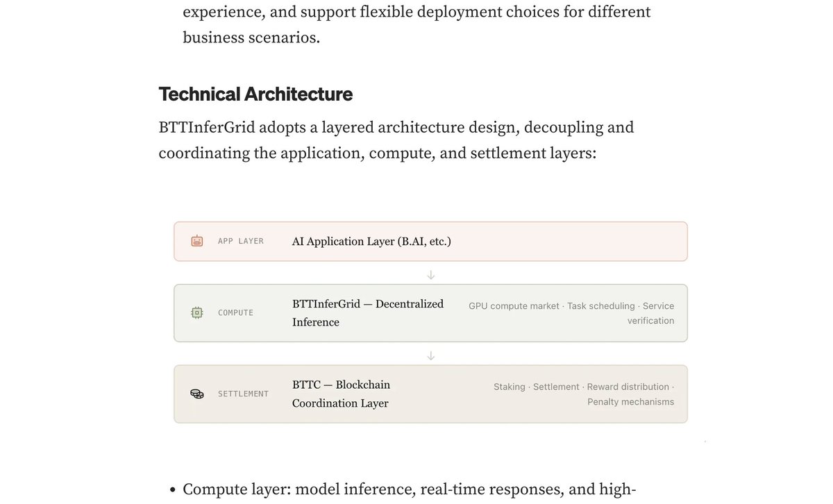The image size is (833, 504).
Task: Click the arrow between App Layer and Compute
Action: (x=430, y=275)
